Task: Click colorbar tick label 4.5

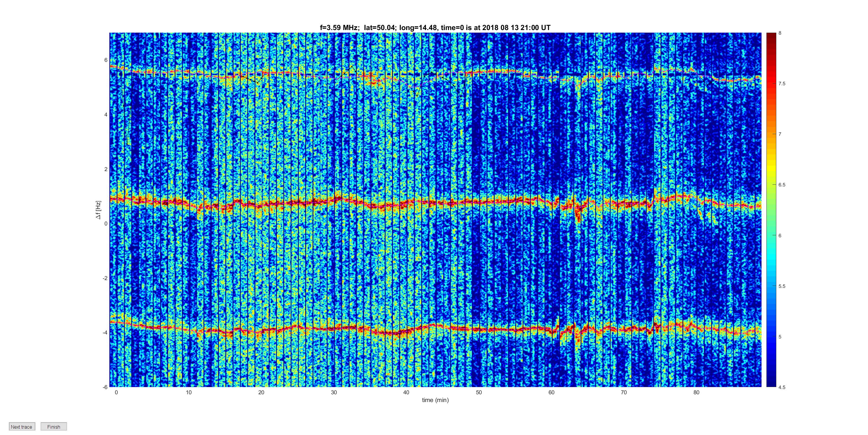Action: pyautogui.click(x=782, y=387)
